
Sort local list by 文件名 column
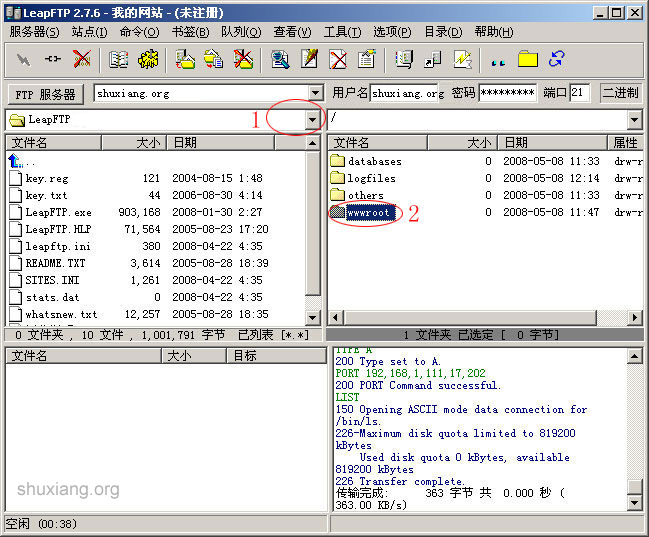pos(54,143)
